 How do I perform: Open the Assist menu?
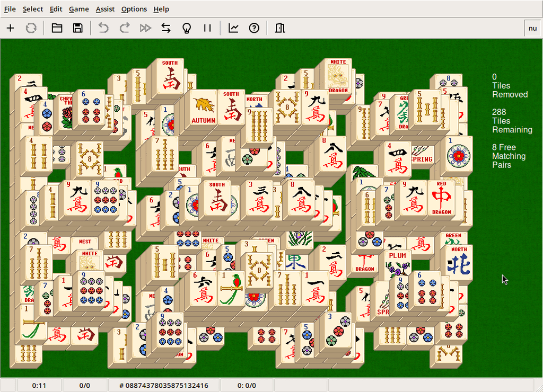coord(105,9)
